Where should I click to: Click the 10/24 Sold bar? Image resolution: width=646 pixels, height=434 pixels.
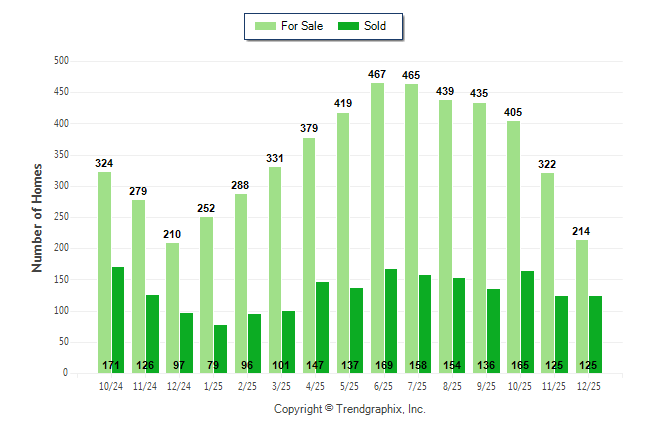click(118, 320)
